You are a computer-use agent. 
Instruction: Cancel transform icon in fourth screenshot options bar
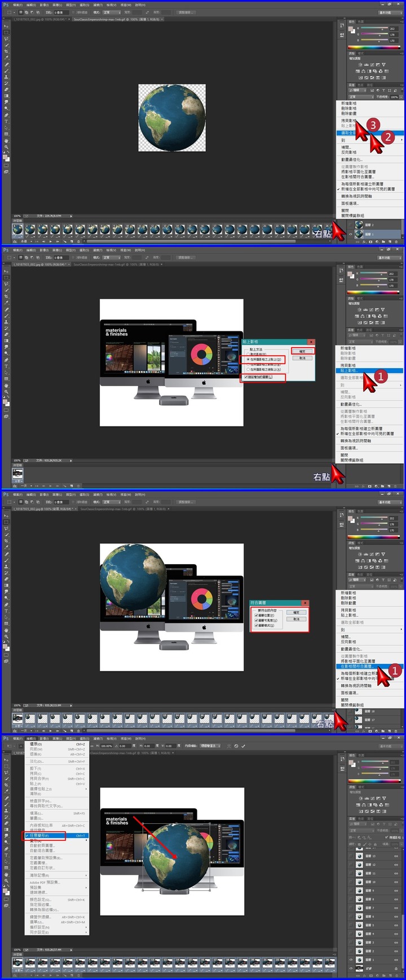click(x=236, y=746)
